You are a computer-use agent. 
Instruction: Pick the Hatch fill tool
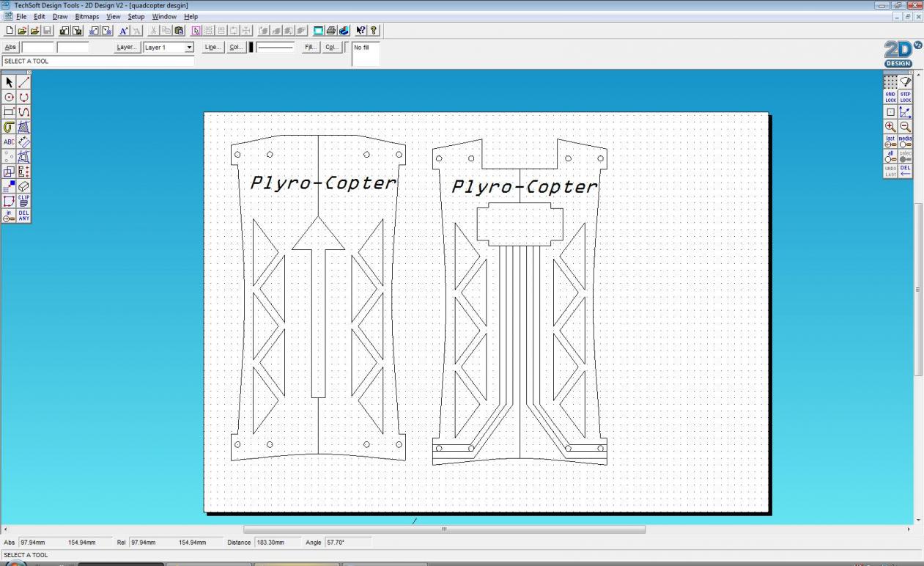[x=23, y=127]
